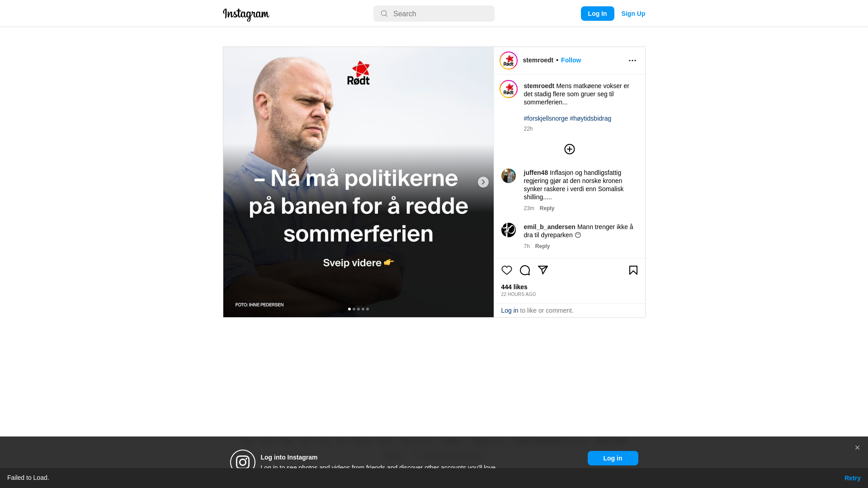Open the three-dot more options menu

pyautogui.click(x=632, y=61)
